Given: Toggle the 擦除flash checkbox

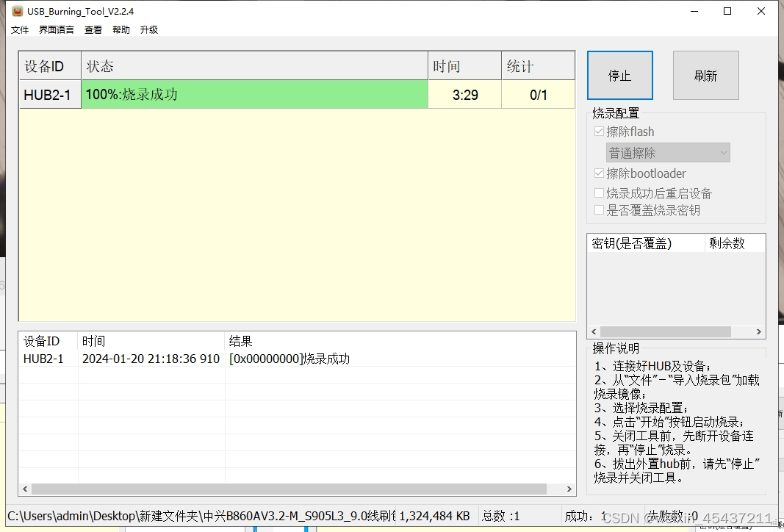Looking at the screenshot, I should (x=599, y=132).
